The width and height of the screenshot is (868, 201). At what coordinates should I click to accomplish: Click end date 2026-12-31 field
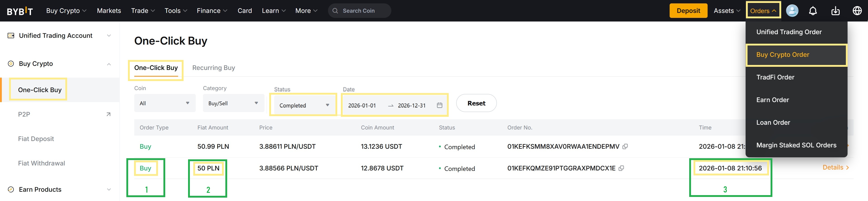411,105
